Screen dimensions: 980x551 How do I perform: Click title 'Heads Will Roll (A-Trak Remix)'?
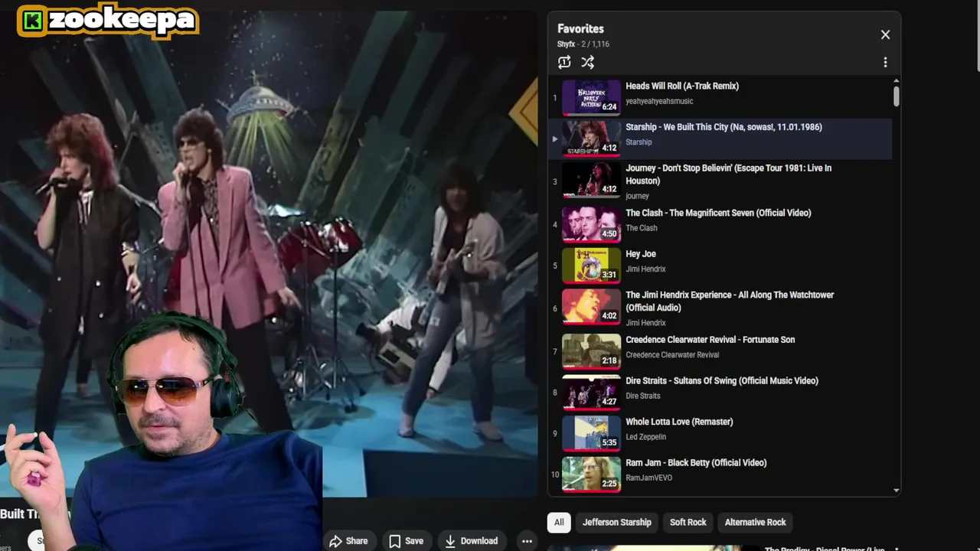(x=682, y=86)
